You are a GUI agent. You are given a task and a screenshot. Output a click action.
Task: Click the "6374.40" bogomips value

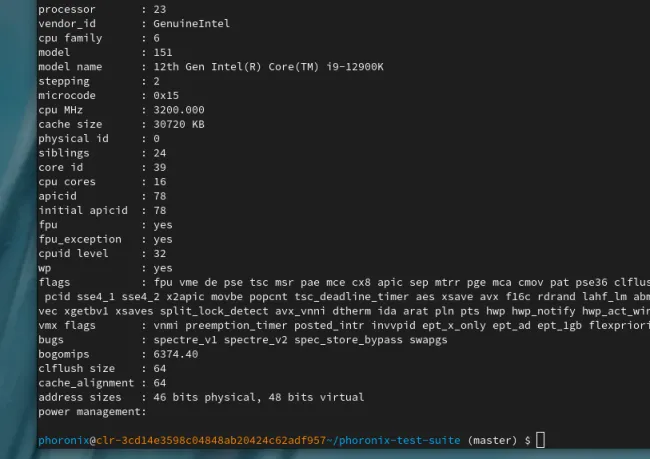[x=176, y=354]
